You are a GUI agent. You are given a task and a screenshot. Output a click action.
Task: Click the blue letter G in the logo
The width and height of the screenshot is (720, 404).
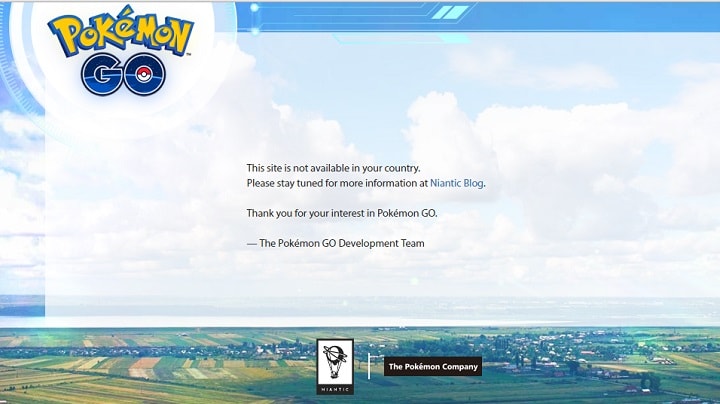tap(103, 74)
